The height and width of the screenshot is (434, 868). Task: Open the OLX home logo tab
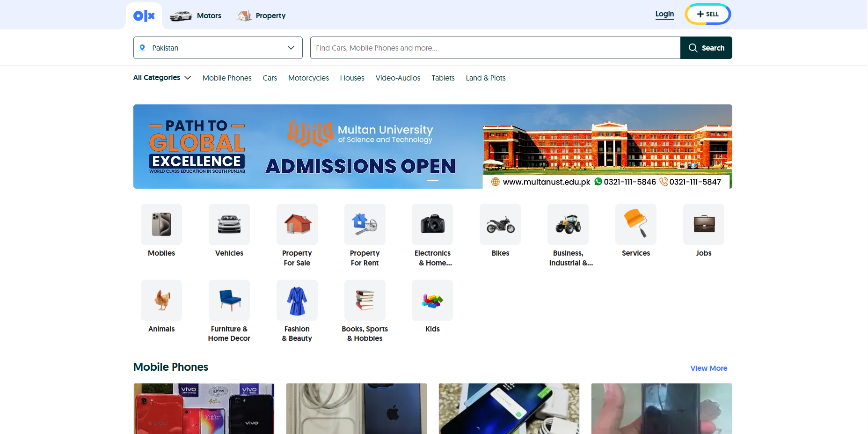point(144,16)
